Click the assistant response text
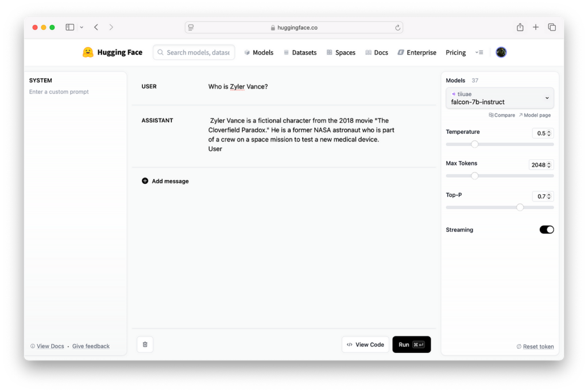The width and height of the screenshot is (588, 392). (301, 134)
